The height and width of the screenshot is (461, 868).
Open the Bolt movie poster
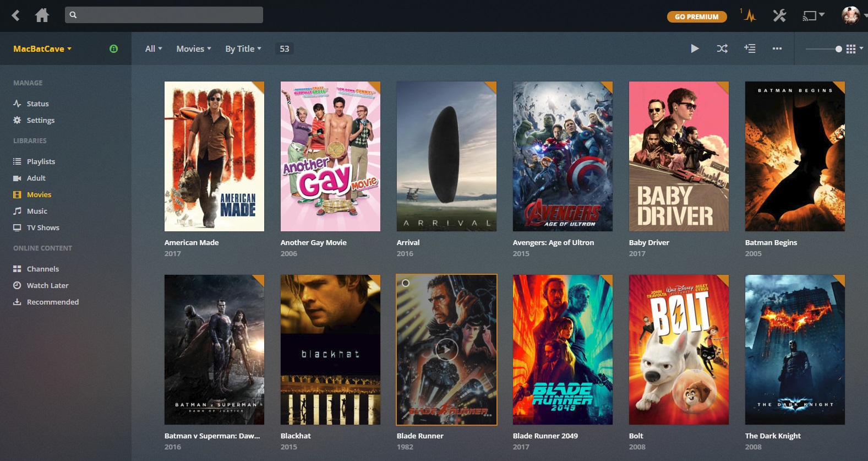[x=679, y=350]
